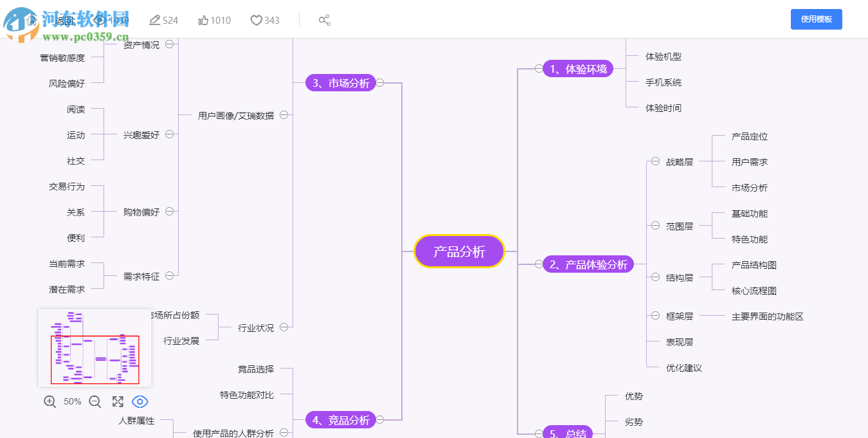Image resolution: width=868 pixels, height=438 pixels.
Task: Click the minimap thumbnail viewport
Action: coord(95,359)
